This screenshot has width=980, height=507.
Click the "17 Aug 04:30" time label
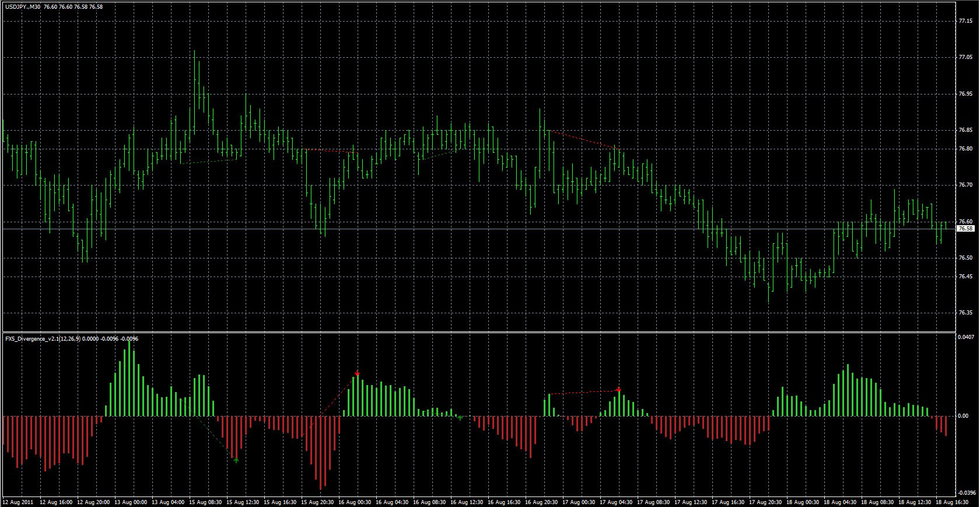coord(616,502)
